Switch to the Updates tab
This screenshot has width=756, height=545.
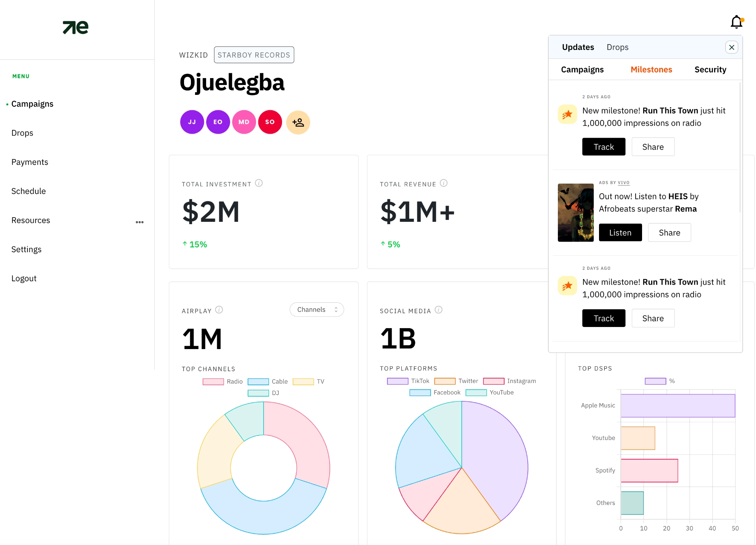(x=578, y=47)
